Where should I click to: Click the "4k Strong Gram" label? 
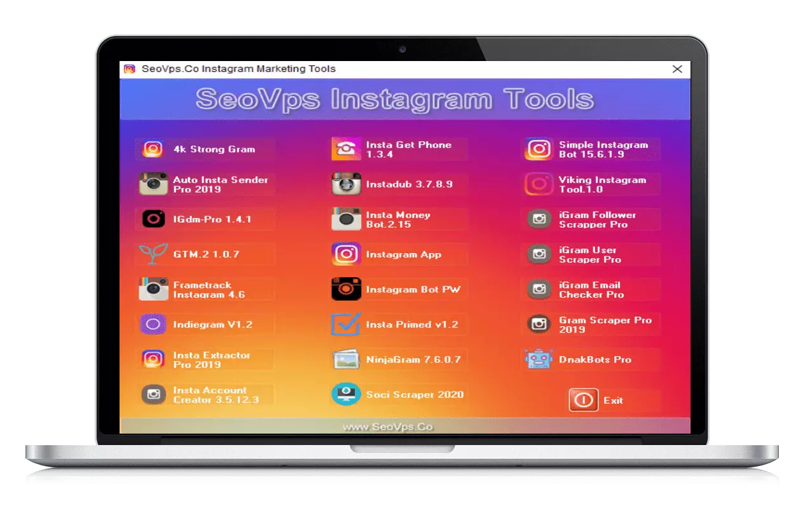click(x=214, y=149)
